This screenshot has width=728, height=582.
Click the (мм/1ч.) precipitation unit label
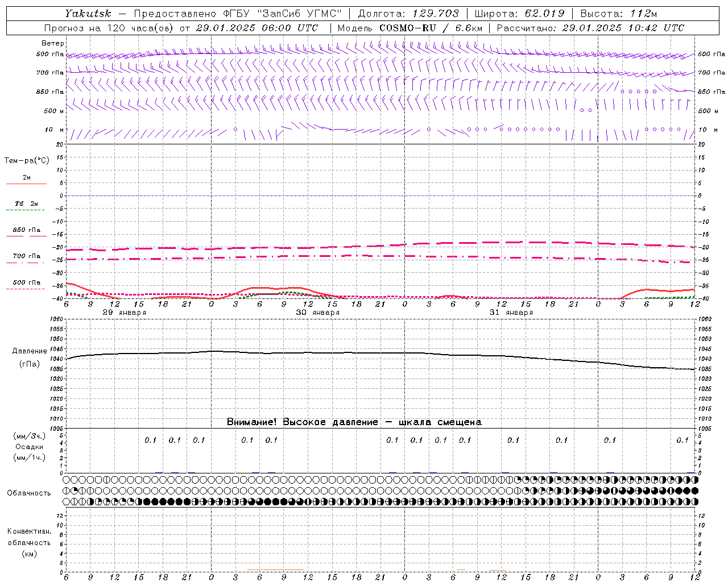point(30,458)
